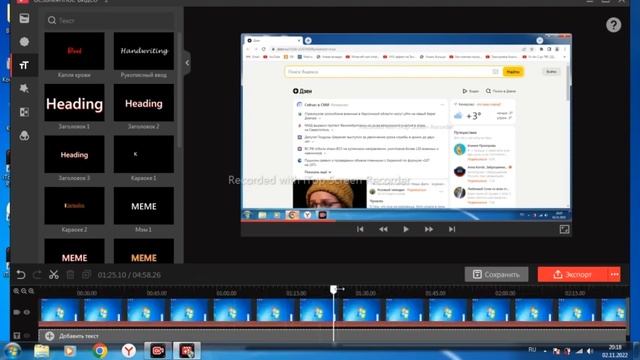Select the 'Рукописный ввод' Handwriting preset
Viewport: 640px width, 360px height.
144,51
